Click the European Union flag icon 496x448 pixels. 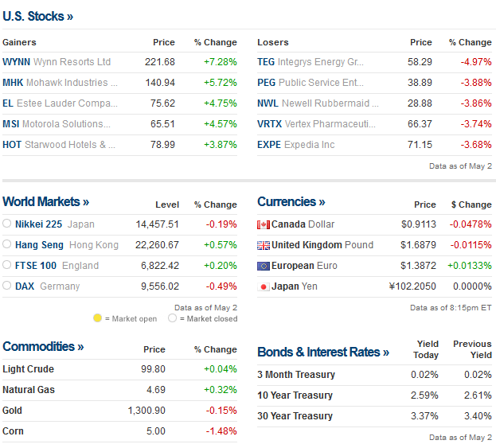click(264, 266)
